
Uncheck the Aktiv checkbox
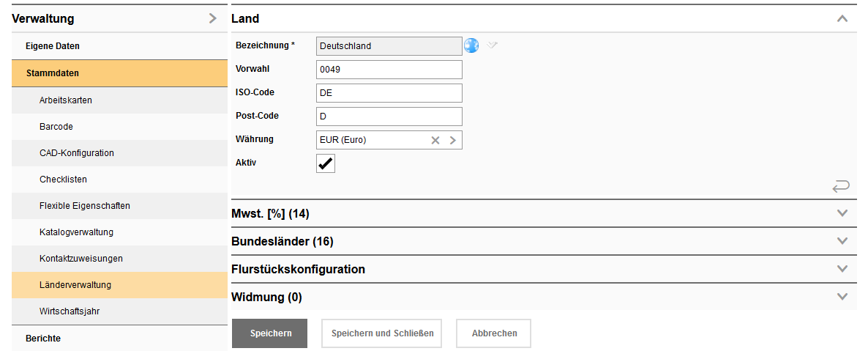click(326, 163)
